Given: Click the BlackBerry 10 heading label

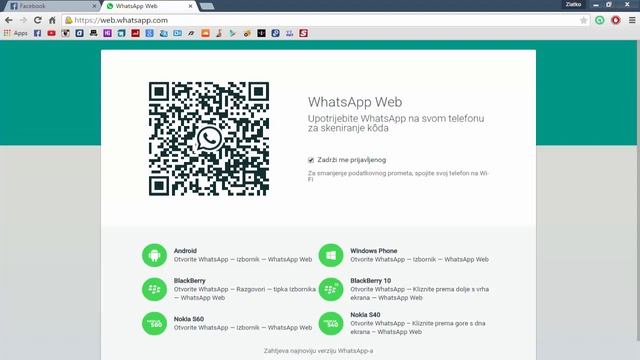Looking at the screenshot, I should point(371,280).
